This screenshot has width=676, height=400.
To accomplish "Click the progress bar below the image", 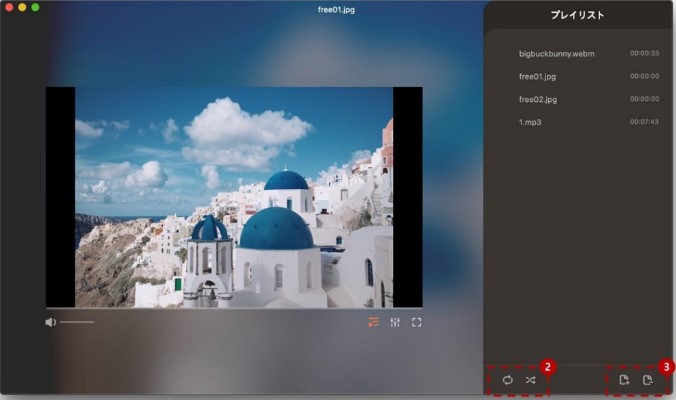I will coord(234,308).
